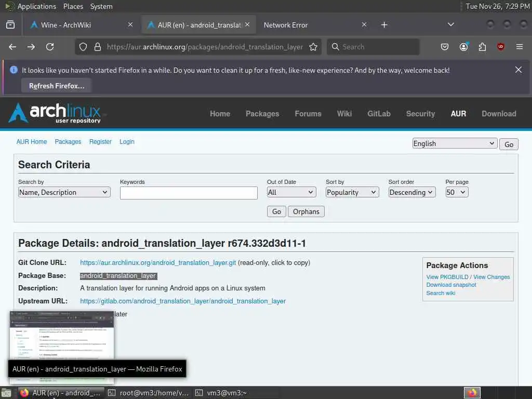Open the Upstream GitLab URL
The width and height of the screenshot is (532, 399).
click(183, 301)
